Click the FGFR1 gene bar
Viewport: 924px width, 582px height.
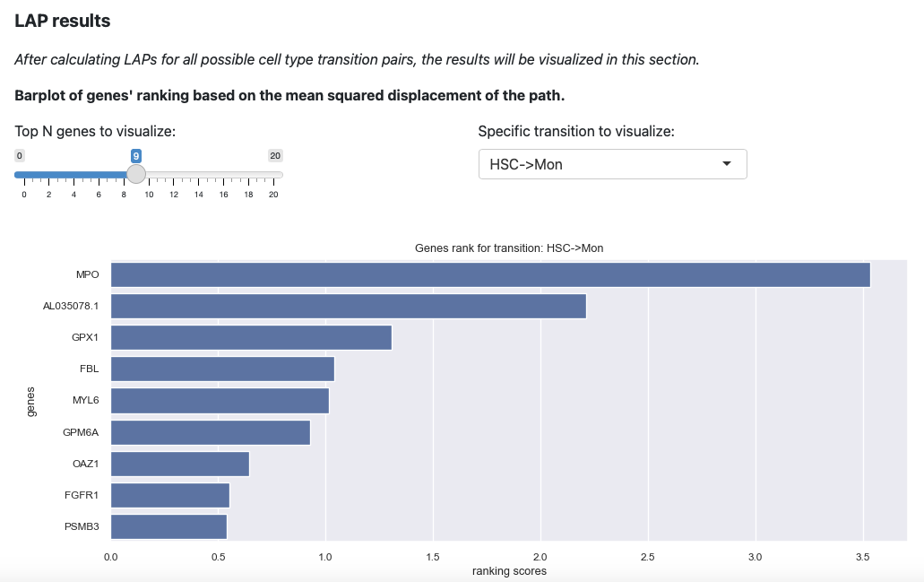tap(170, 495)
